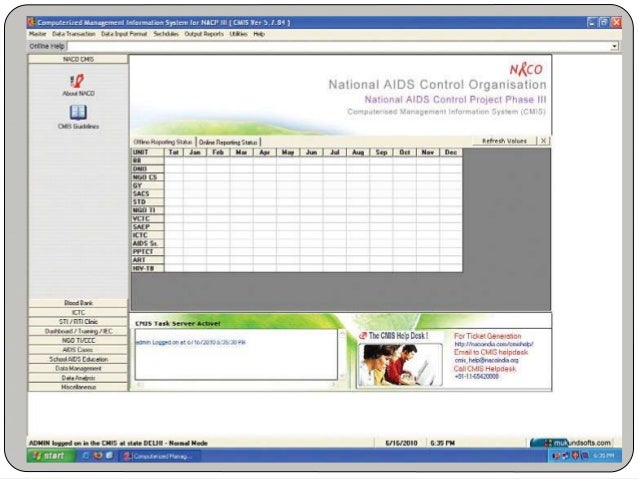Select the PPTCT unit row header

coord(148,252)
